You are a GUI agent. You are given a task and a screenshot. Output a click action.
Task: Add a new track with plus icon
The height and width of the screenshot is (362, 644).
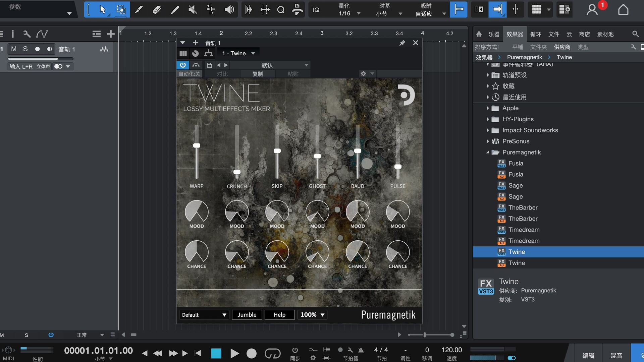click(111, 34)
